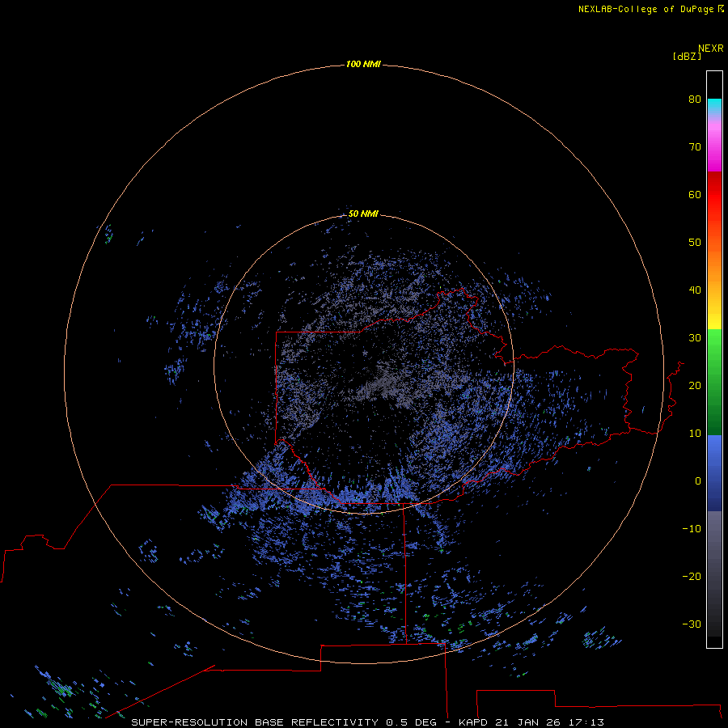Click the 50 dBZ scale value
728x728 pixels.
coord(695,242)
